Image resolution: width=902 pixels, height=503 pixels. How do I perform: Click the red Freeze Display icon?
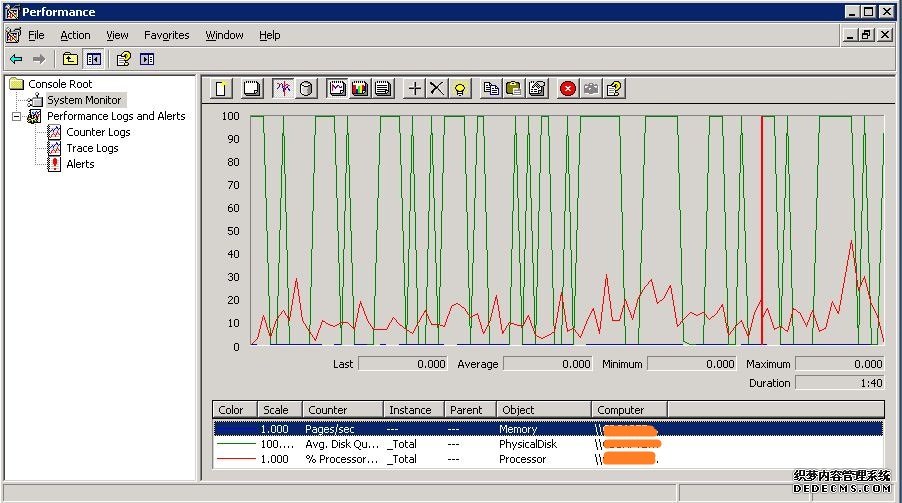[568, 89]
